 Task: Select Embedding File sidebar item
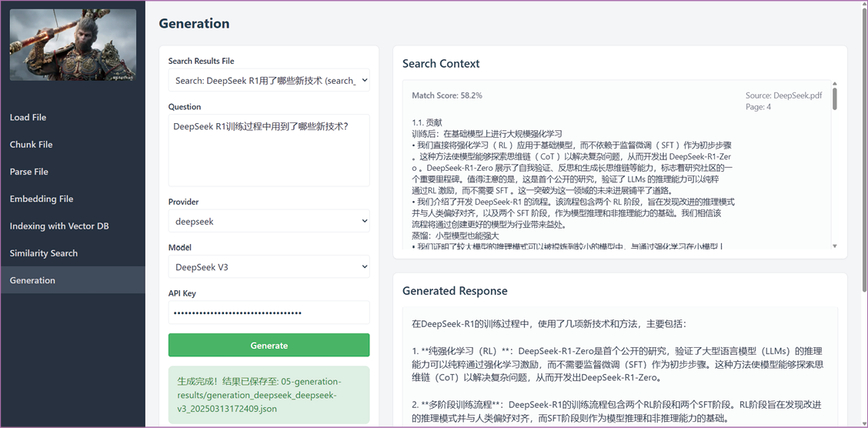pyautogui.click(x=42, y=199)
